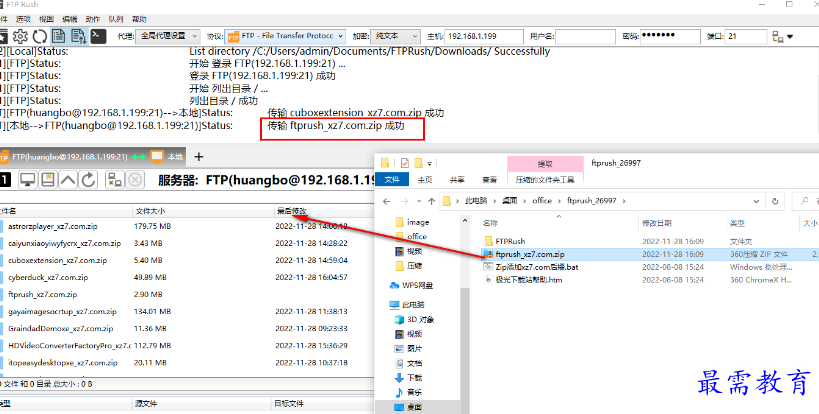Open the 队列 menu
The height and width of the screenshot is (414, 819).
(115, 19)
